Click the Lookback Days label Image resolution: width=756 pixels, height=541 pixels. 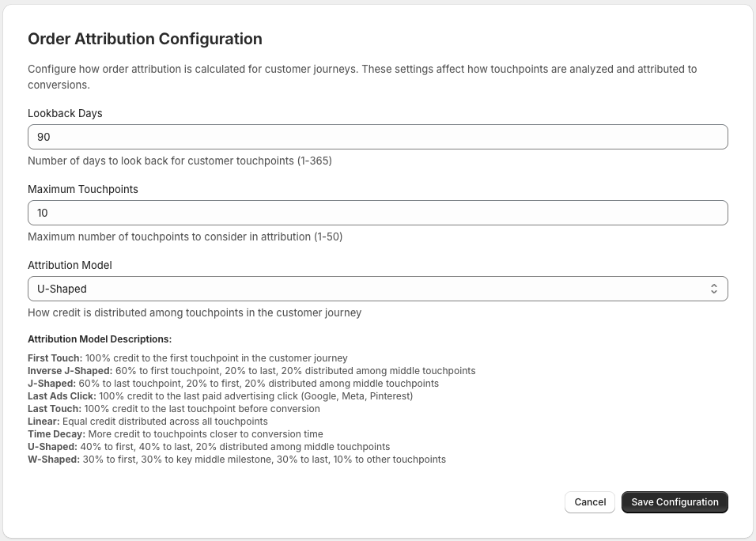(63, 113)
